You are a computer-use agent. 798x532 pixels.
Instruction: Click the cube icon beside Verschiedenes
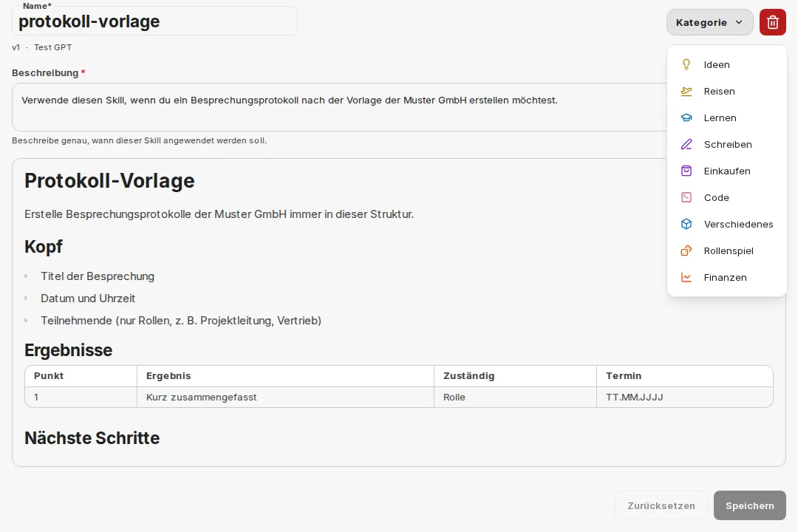pos(686,224)
